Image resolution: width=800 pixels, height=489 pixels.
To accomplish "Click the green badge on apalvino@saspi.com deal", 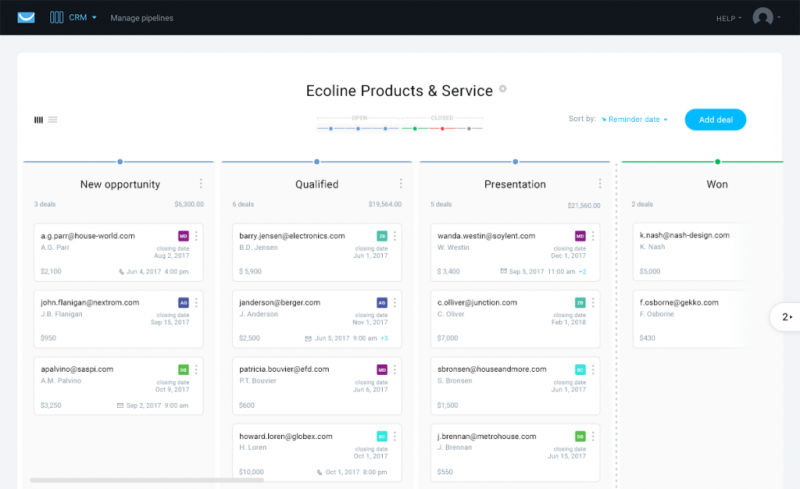I will point(183,369).
